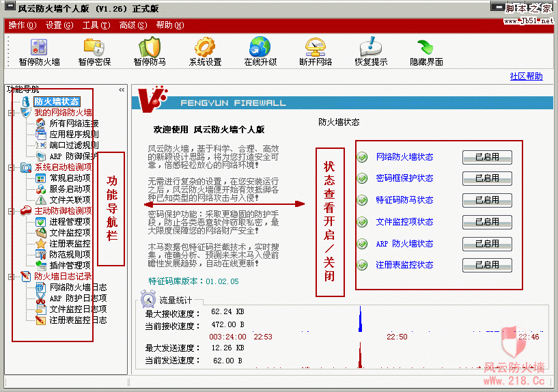Toggle 已启用 button for 网络防火墙状态

click(487, 157)
